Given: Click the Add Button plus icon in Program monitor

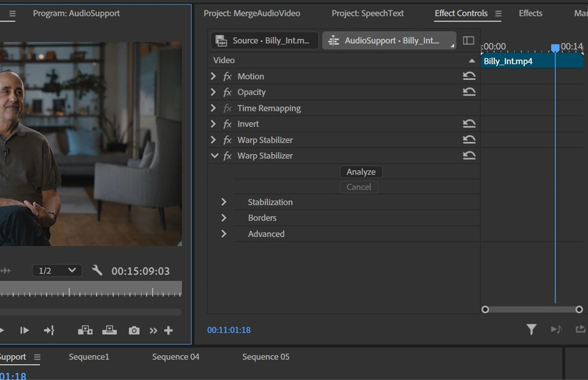Looking at the screenshot, I should 168,330.
